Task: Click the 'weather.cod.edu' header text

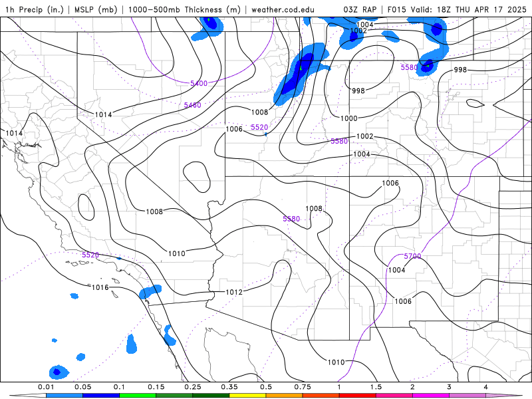Action: (x=283, y=9)
